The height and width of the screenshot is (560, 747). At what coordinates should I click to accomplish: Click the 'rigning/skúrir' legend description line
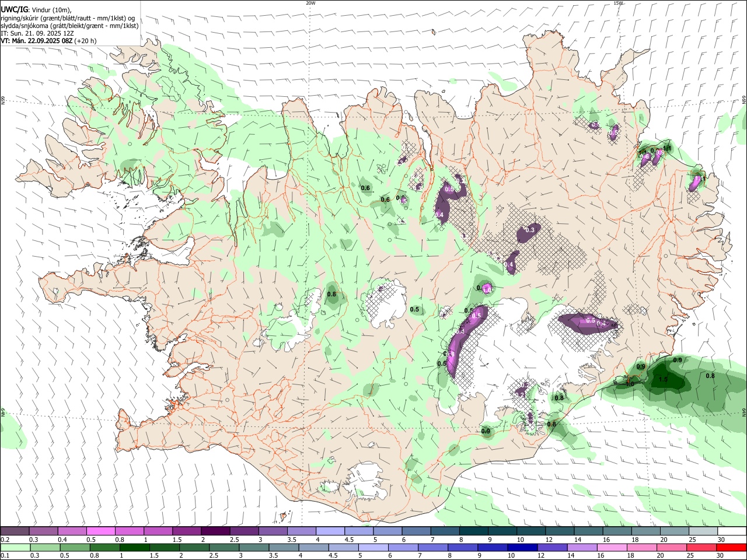click(x=68, y=18)
